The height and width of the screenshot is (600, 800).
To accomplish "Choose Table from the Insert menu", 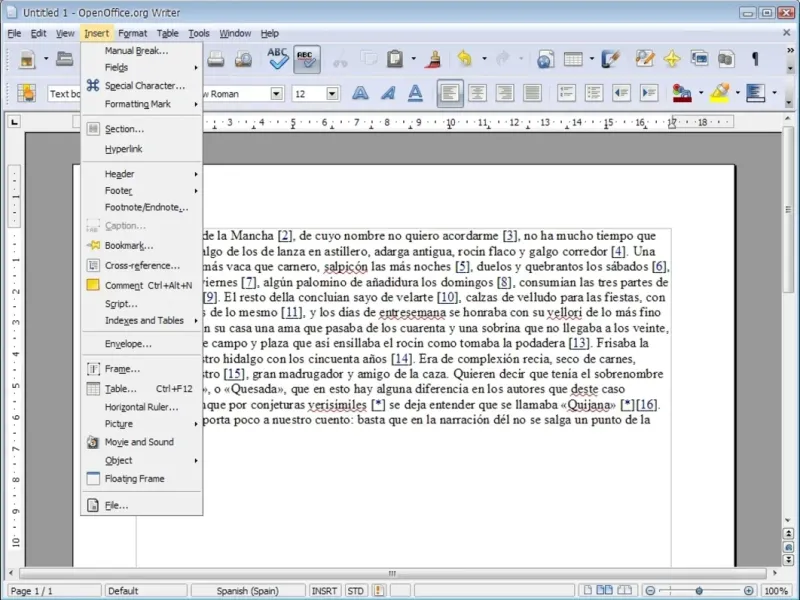I will [142, 389].
